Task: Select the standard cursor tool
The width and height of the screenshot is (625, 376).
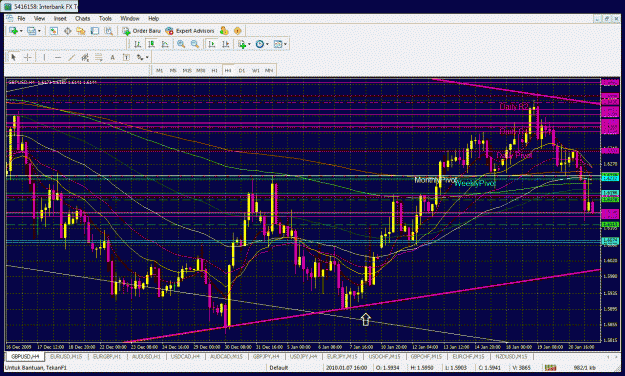Action: point(14,57)
